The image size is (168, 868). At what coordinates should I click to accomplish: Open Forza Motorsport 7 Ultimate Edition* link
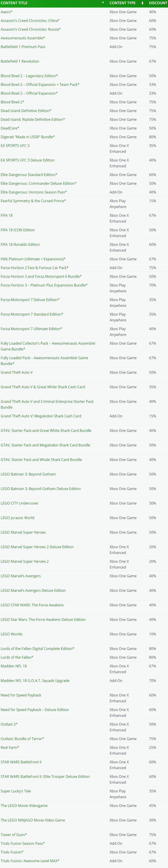pyautogui.click(x=32, y=329)
